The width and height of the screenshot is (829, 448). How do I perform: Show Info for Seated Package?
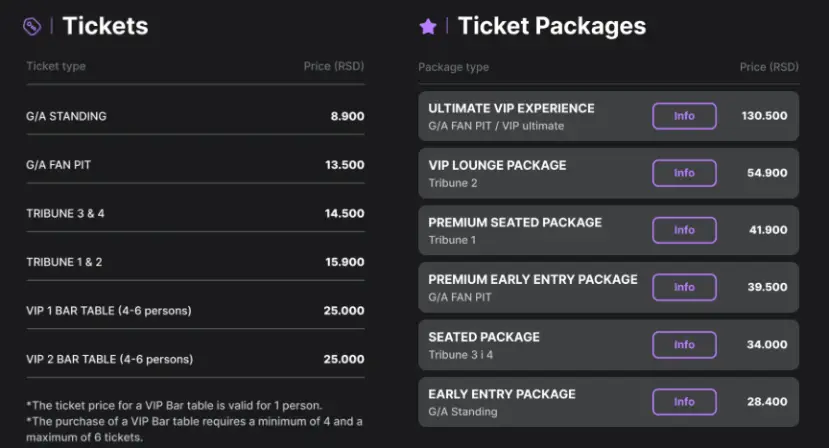coord(684,344)
